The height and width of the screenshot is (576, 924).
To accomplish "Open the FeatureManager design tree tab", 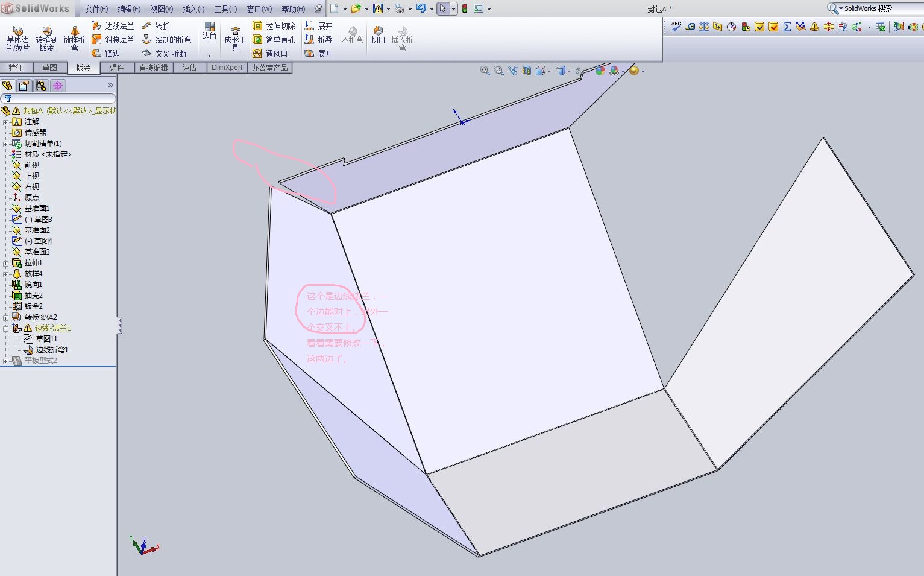I will click(8, 86).
